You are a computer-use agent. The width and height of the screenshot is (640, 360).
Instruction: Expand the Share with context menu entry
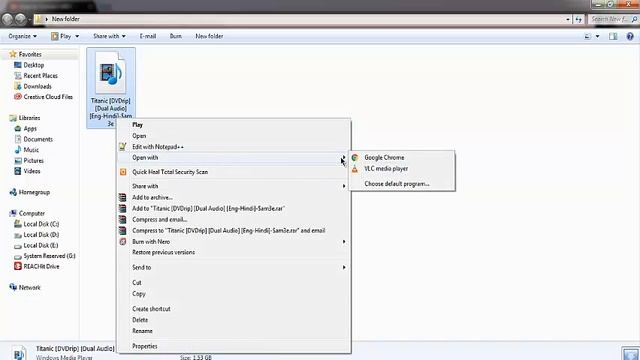click(x=233, y=186)
